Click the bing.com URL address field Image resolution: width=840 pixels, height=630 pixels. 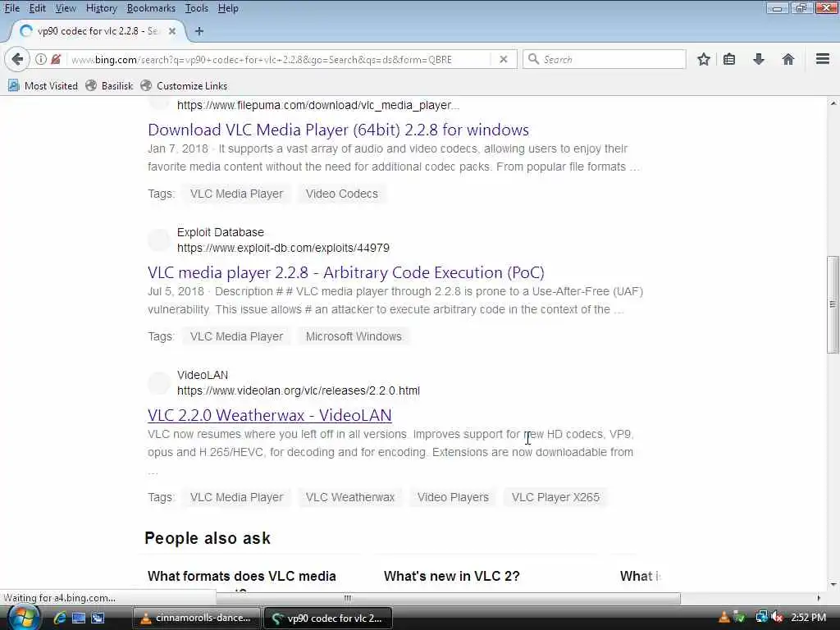279,59
